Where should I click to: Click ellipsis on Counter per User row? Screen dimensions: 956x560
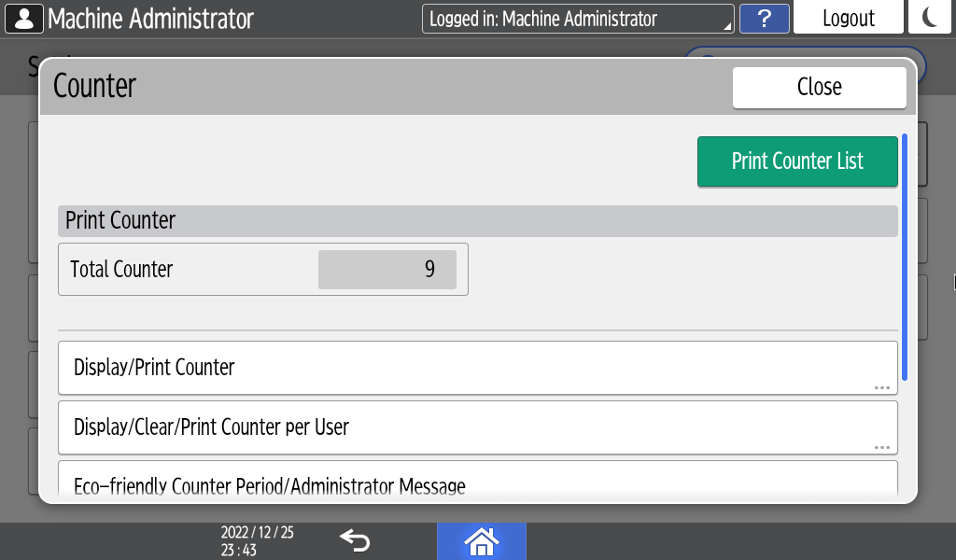coord(881,447)
